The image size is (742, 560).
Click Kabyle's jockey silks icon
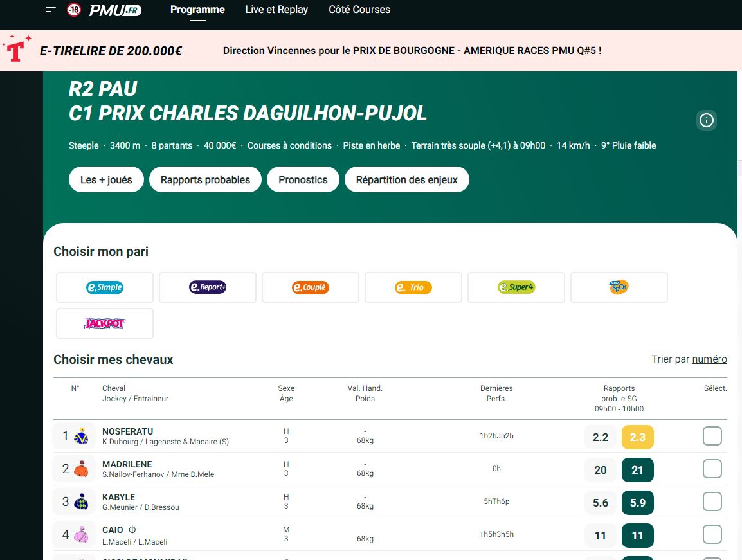click(x=82, y=501)
